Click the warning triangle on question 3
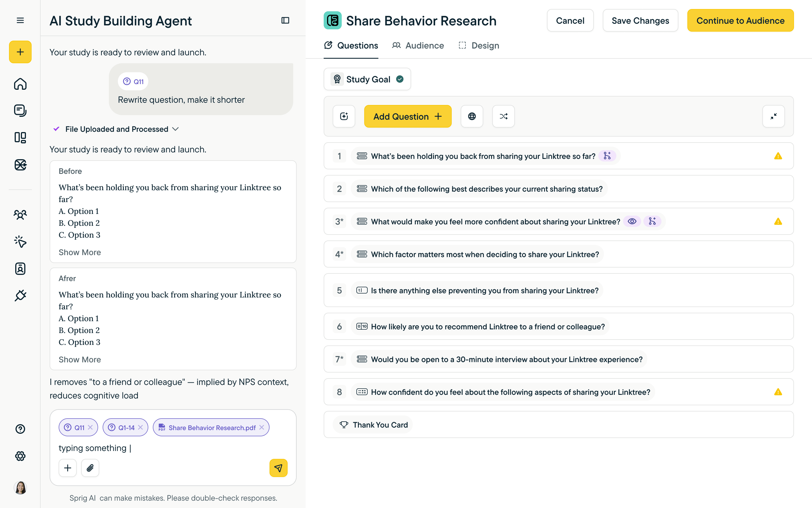The image size is (812, 508). 778,222
